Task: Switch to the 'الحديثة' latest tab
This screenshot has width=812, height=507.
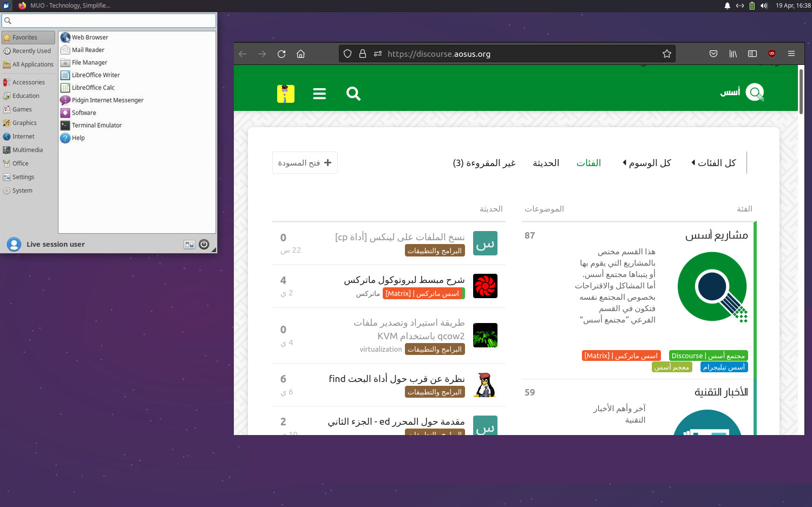Action: [546, 163]
